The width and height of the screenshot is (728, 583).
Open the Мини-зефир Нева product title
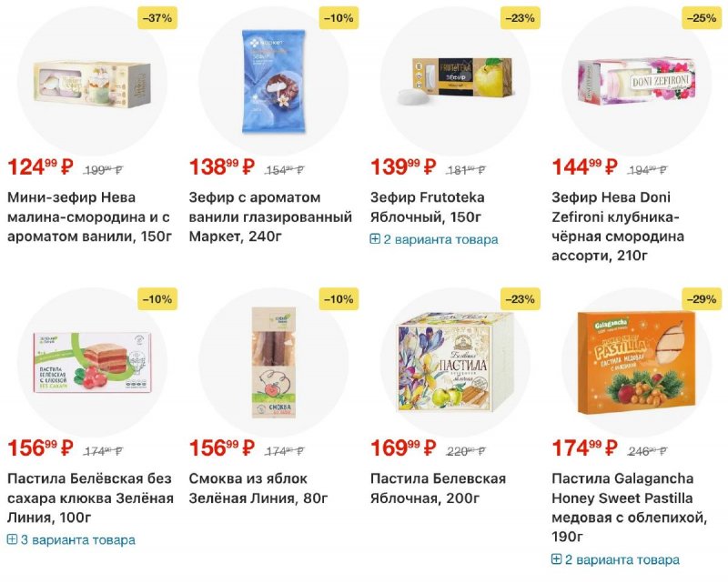click(89, 216)
